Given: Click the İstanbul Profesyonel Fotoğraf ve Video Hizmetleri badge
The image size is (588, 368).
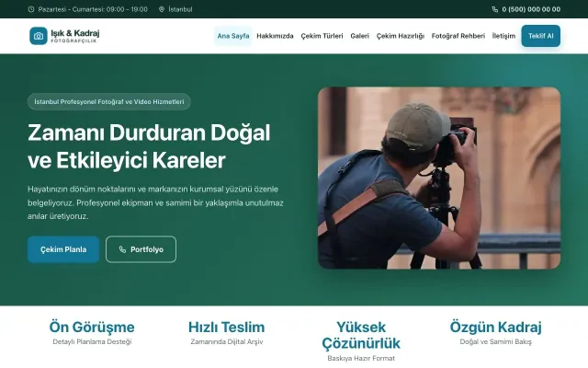Looking at the screenshot, I should click(109, 102).
